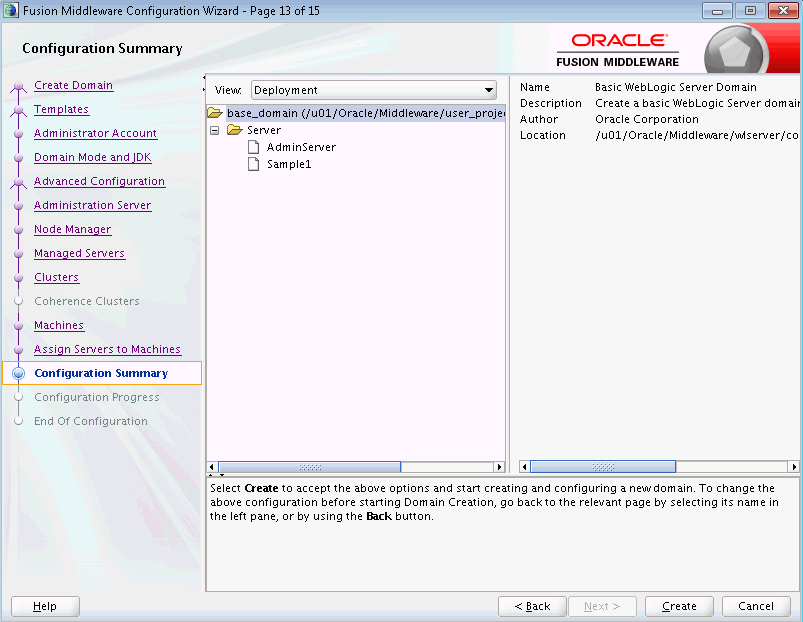This screenshot has height=622, width=803.
Task: Minimize the Configuration Wizard window
Action: 717,11
